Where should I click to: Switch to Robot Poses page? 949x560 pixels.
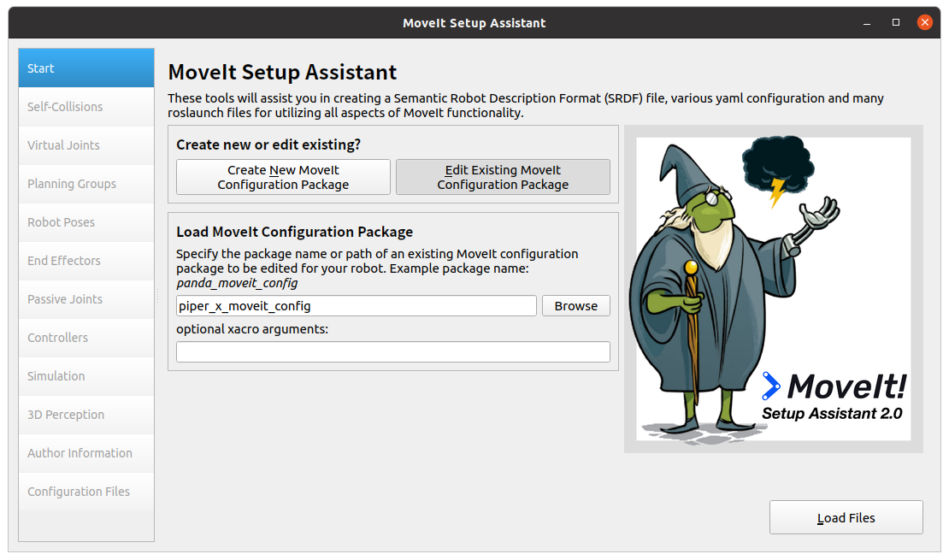(86, 222)
